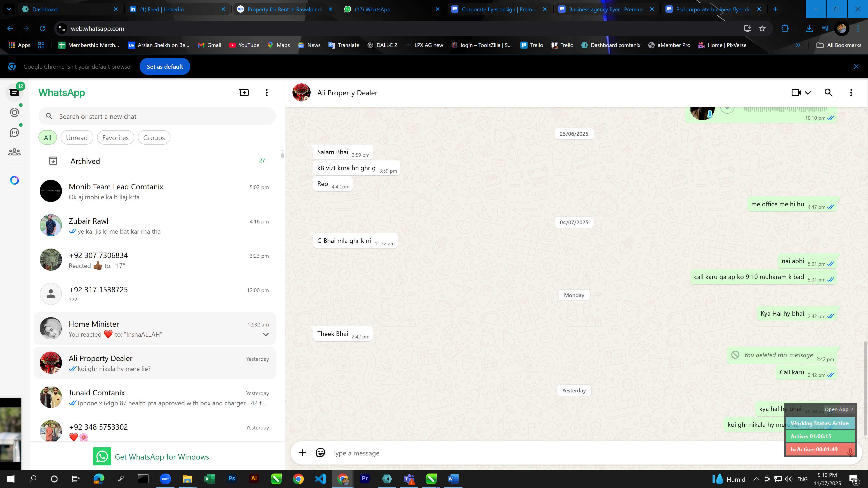The height and width of the screenshot is (488, 868).
Task: Open the Communities sidebar icon
Action: point(14,152)
